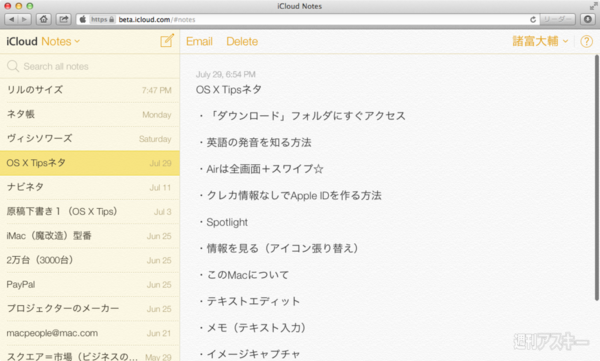Image resolution: width=600 pixels, height=361 pixels.
Task: Click the Share icon in Safari toolbar
Action: (64, 19)
